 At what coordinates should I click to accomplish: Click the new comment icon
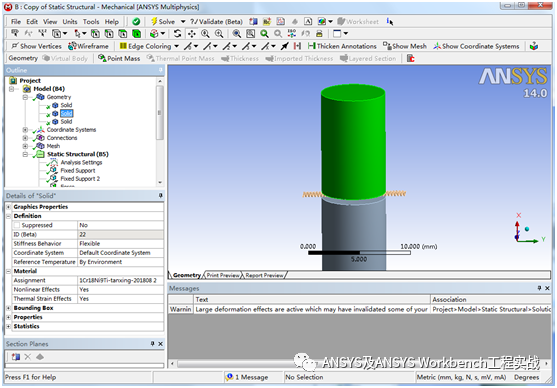[x=267, y=22]
